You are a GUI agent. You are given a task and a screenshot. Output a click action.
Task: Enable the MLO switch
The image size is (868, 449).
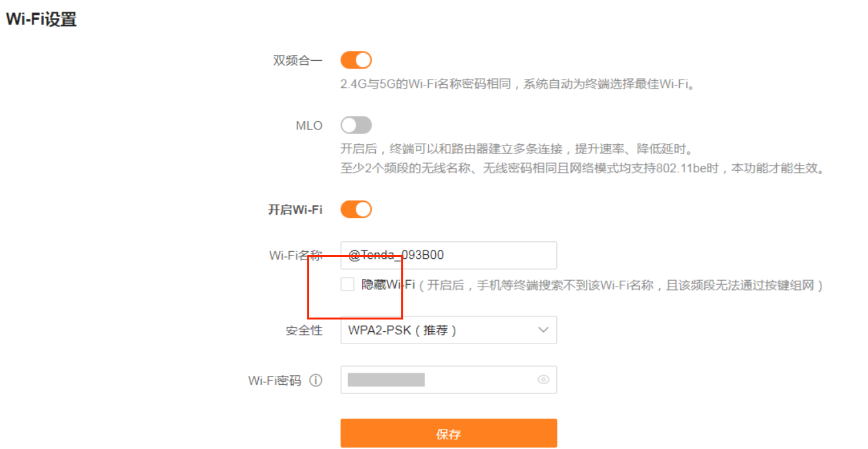pyautogui.click(x=356, y=125)
